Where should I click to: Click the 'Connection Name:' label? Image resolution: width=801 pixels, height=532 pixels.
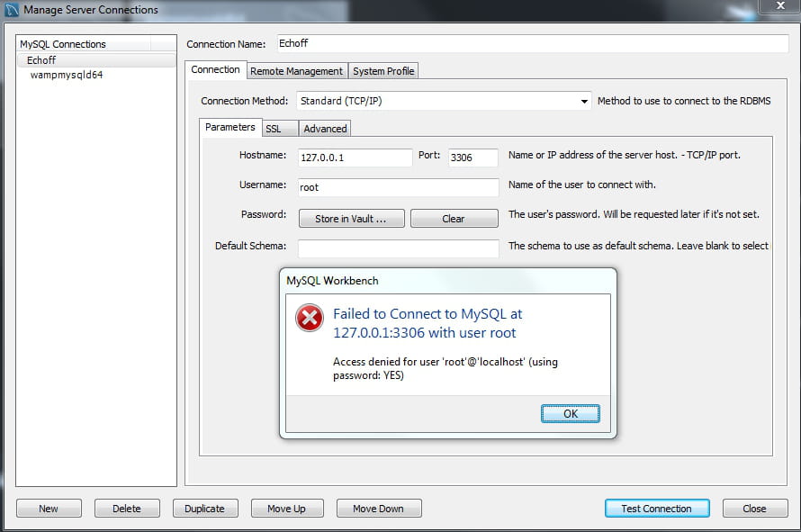(x=226, y=44)
